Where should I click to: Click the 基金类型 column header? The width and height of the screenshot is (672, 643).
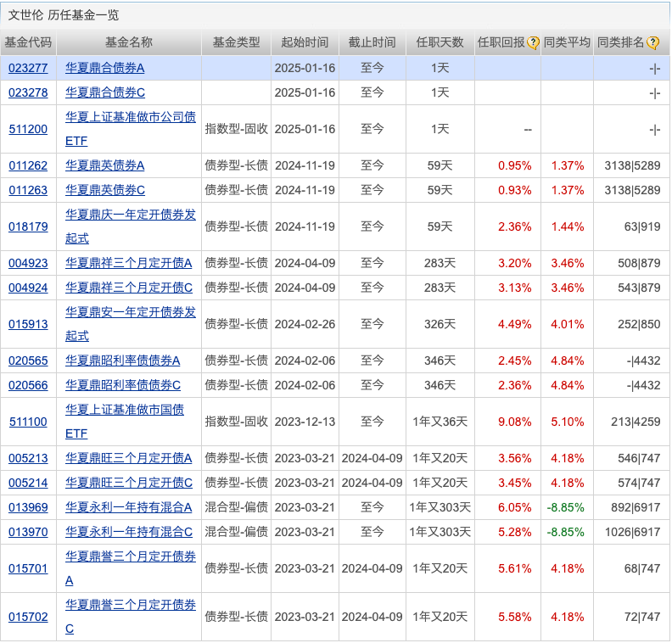click(237, 42)
